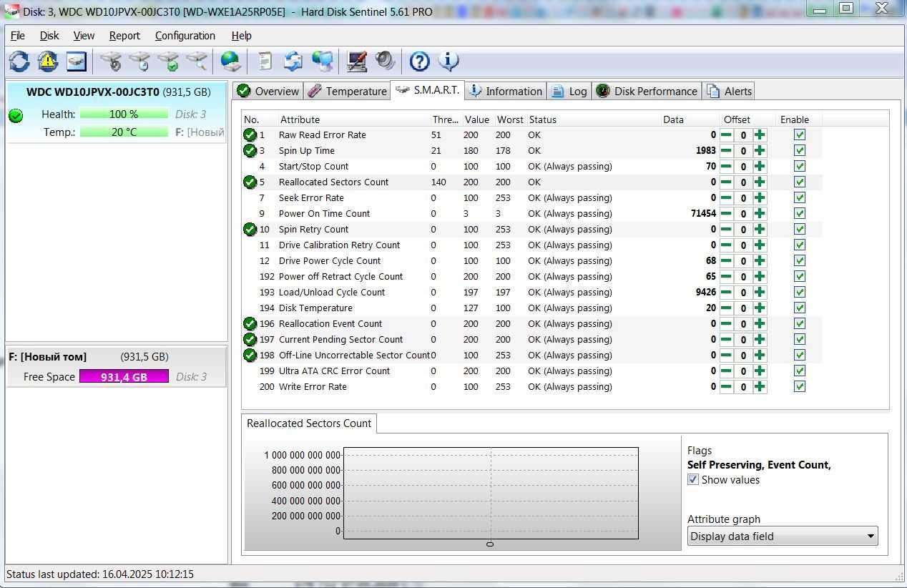
Task: Click the blue question mark help icon
Action: pyautogui.click(x=419, y=61)
